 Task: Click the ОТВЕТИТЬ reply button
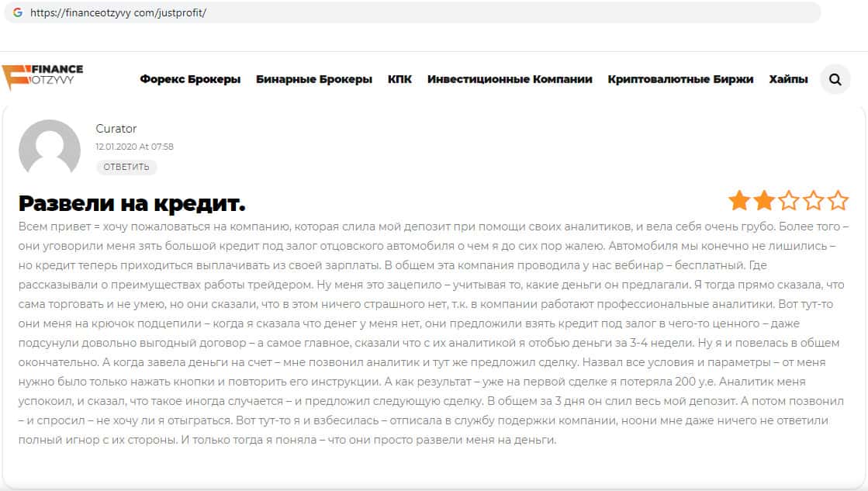(x=126, y=167)
